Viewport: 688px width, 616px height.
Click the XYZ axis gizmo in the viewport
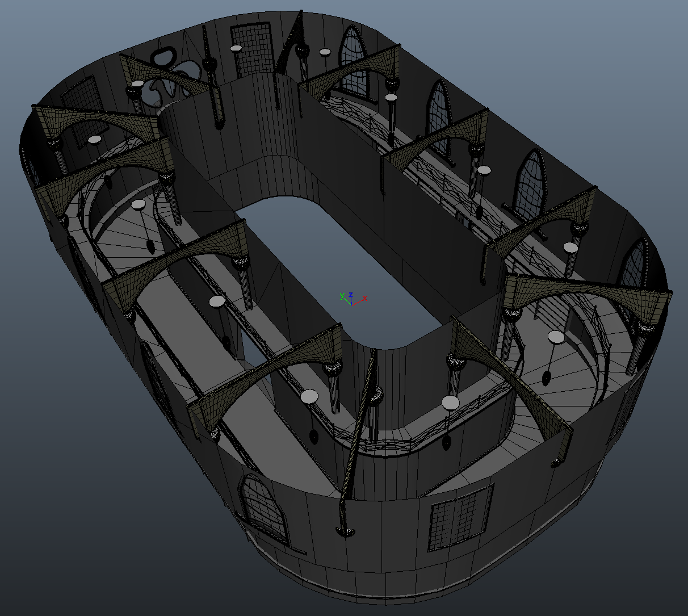coord(351,300)
